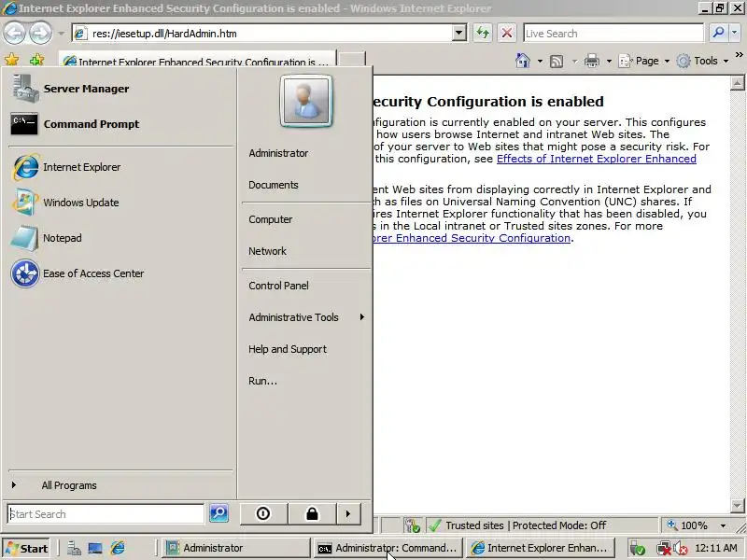Open address bar history dropdown
This screenshot has height=560, width=747.
[x=458, y=34]
